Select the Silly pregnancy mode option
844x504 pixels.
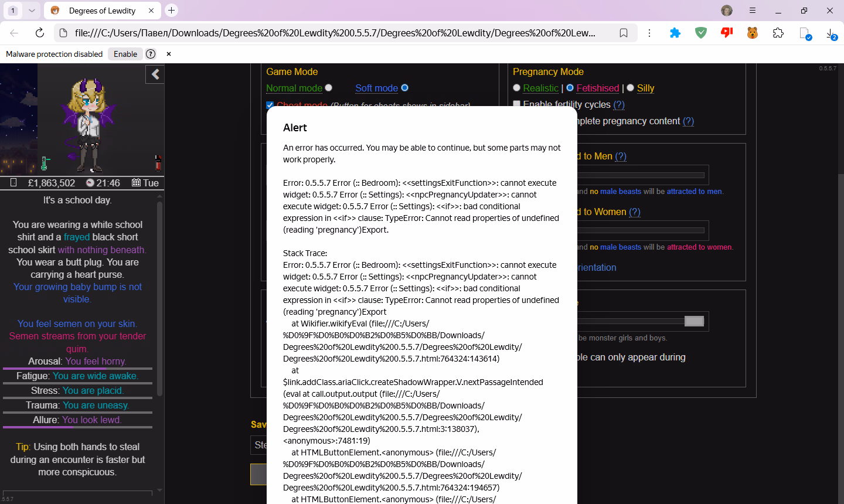(631, 88)
